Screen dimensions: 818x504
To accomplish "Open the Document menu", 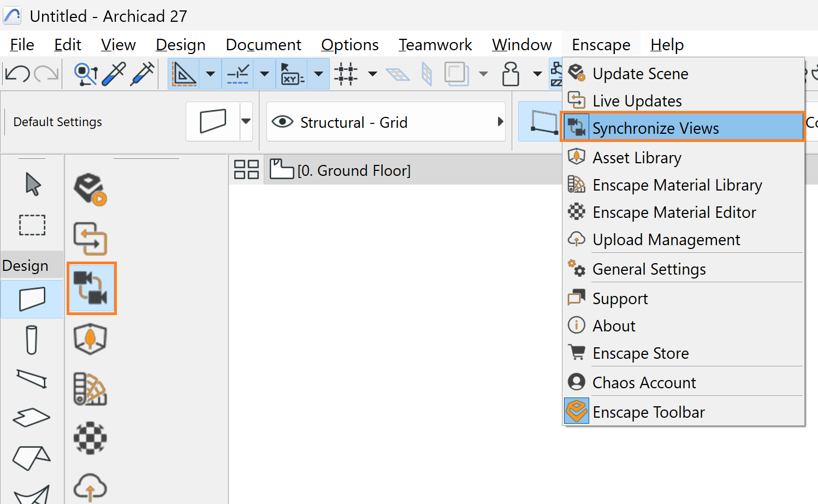I will (264, 45).
